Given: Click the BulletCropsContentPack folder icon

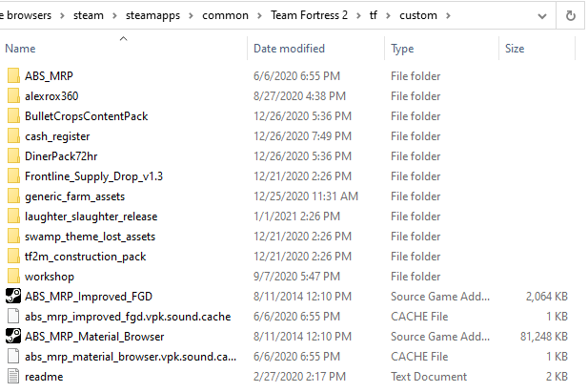Looking at the screenshot, I should 12,116.
